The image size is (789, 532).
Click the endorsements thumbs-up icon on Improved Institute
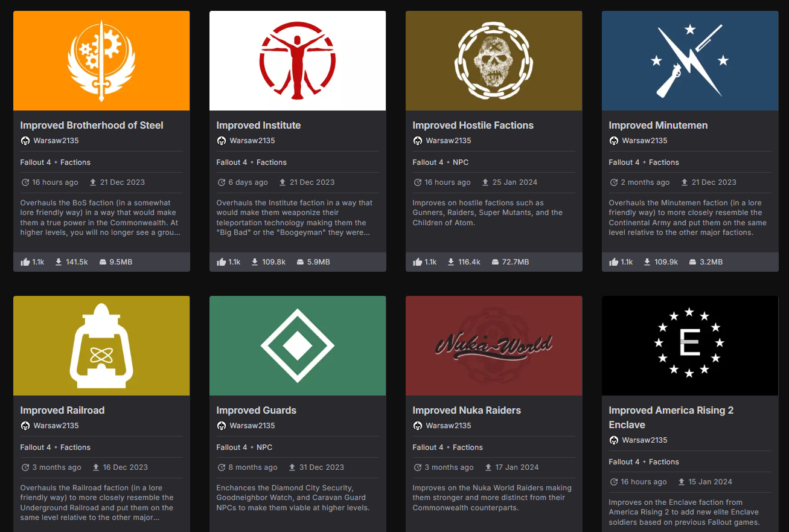click(221, 262)
